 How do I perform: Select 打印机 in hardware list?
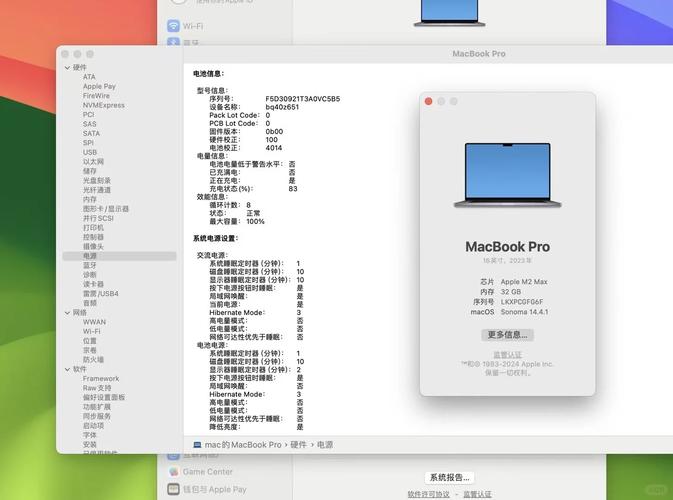93,228
